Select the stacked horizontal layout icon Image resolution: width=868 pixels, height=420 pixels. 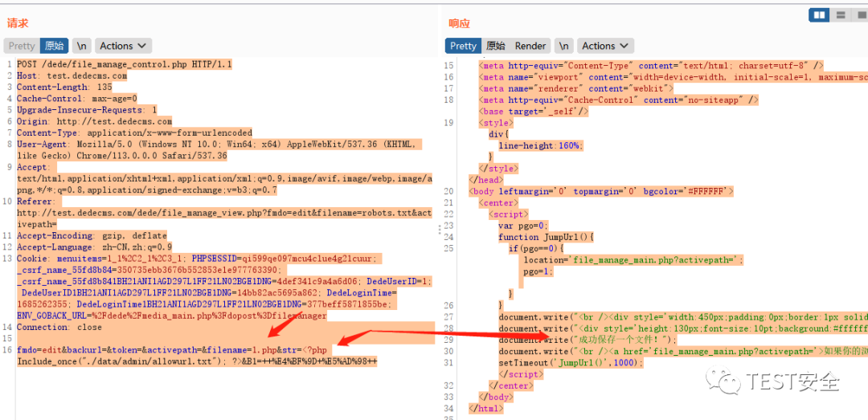point(841,15)
